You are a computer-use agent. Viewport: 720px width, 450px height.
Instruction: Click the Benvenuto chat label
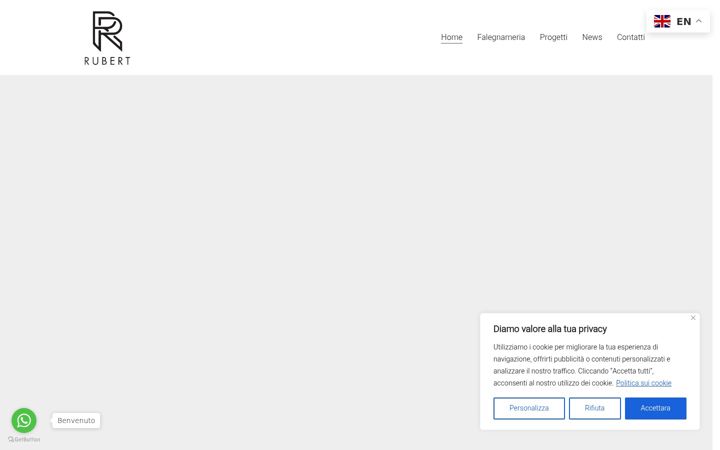(x=76, y=421)
